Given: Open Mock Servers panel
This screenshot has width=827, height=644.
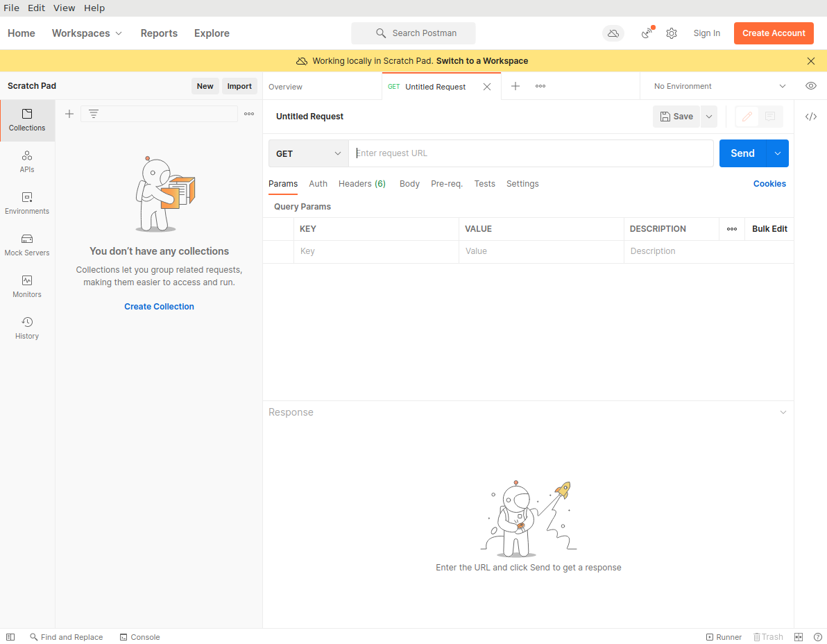Looking at the screenshot, I should [27, 245].
